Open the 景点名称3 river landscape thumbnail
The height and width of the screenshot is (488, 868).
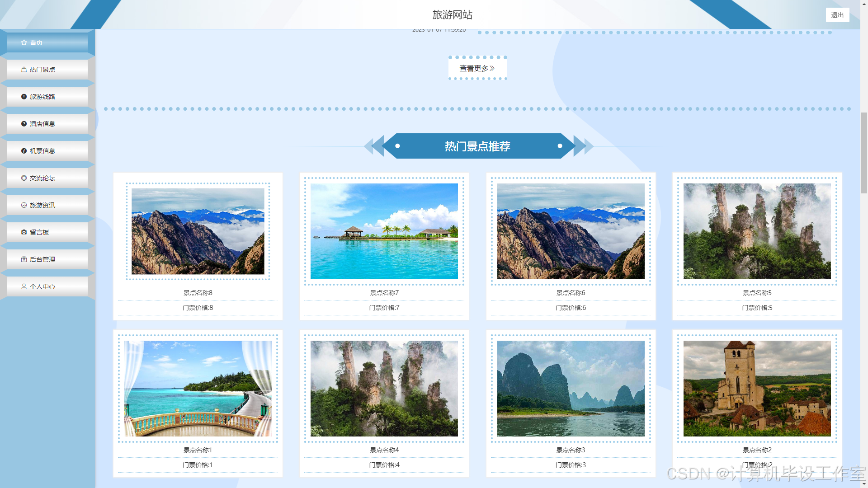[x=571, y=389]
